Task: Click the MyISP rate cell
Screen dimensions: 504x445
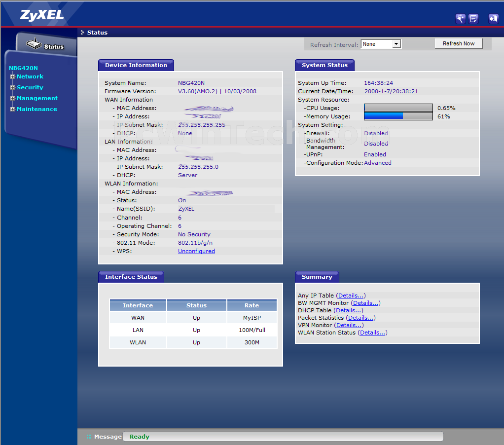Action: tap(252, 318)
